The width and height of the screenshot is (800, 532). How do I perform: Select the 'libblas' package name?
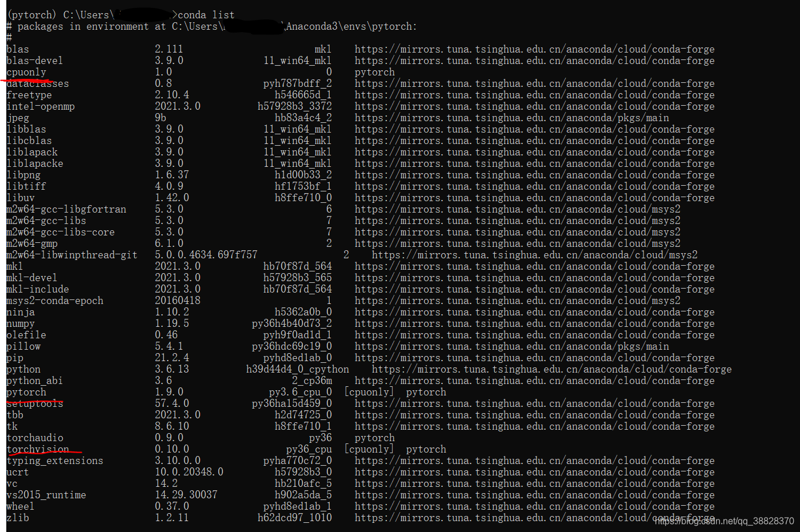point(26,129)
